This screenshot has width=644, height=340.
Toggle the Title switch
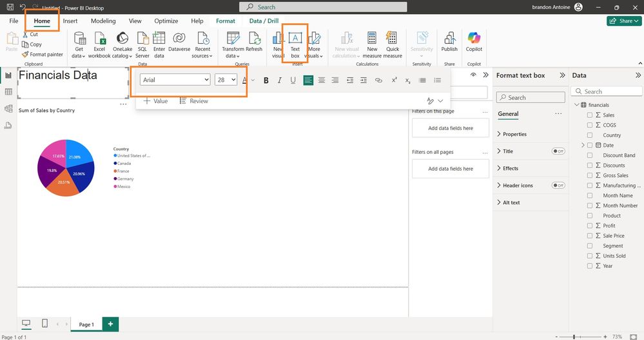(558, 151)
